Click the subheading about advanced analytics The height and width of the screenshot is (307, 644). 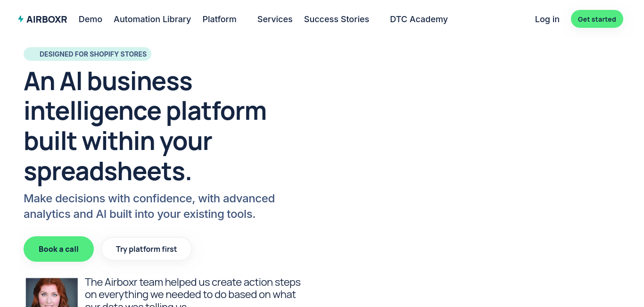tap(149, 206)
